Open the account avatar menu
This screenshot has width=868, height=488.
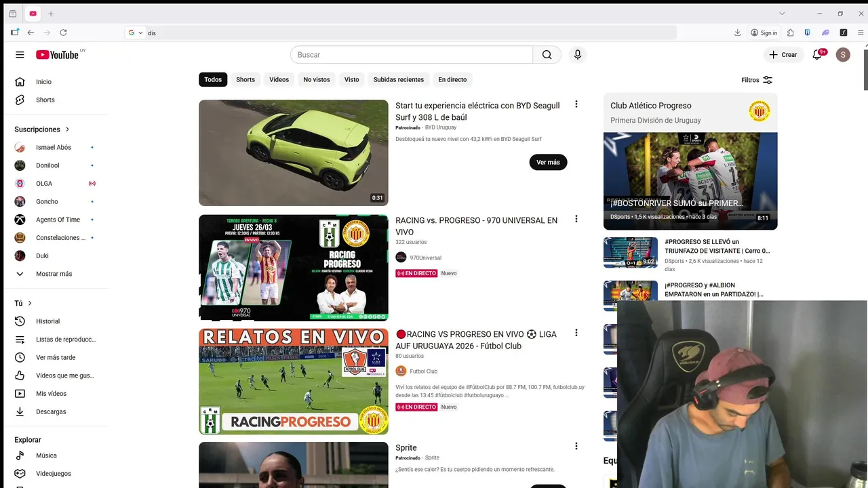843,55
